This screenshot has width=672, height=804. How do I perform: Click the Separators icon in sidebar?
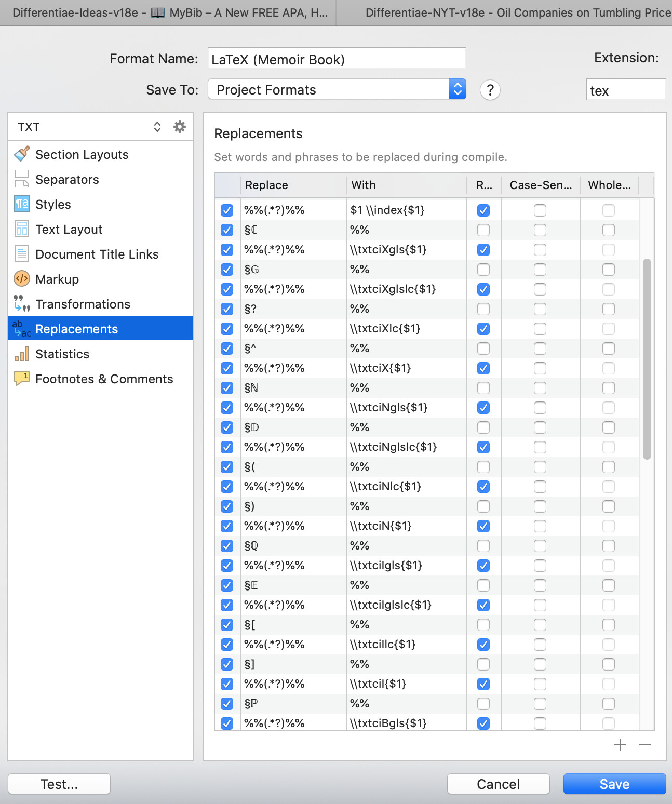click(22, 179)
